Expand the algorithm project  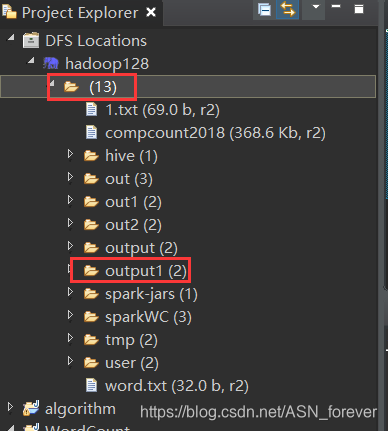[x=10, y=407]
